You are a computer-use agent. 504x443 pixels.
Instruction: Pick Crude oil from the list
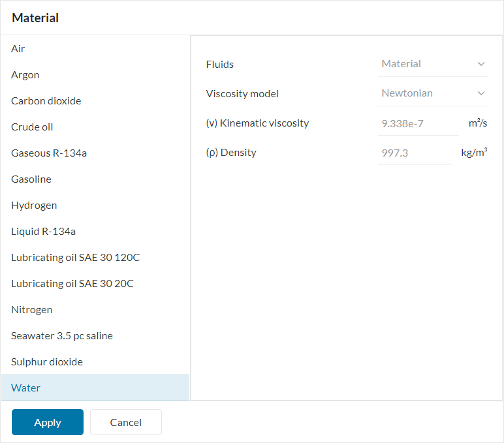tap(32, 127)
